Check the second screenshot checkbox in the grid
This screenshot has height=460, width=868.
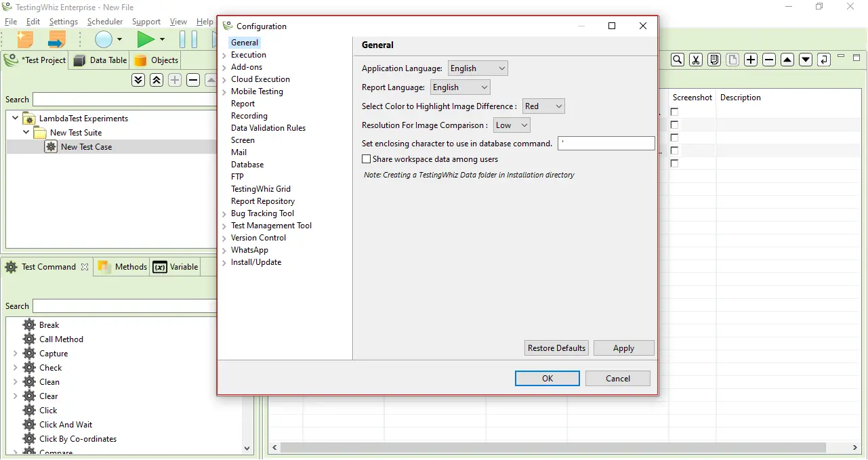point(674,124)
